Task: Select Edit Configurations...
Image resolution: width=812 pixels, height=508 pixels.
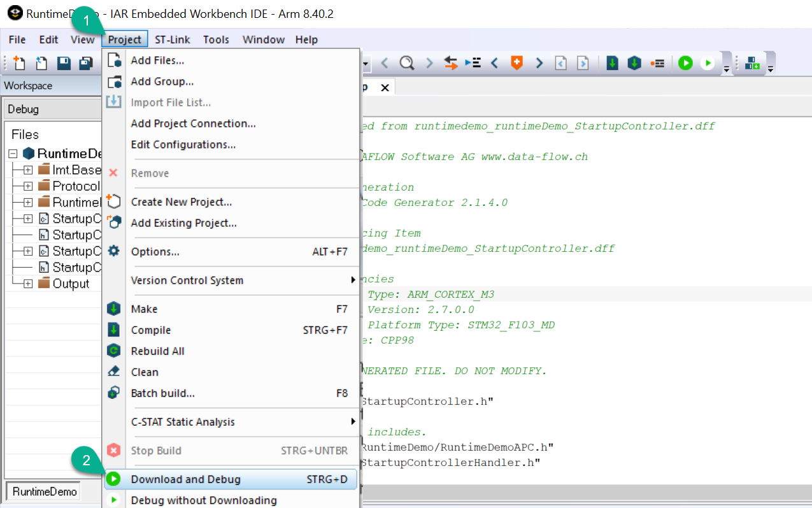Action: tap(231, 145)
